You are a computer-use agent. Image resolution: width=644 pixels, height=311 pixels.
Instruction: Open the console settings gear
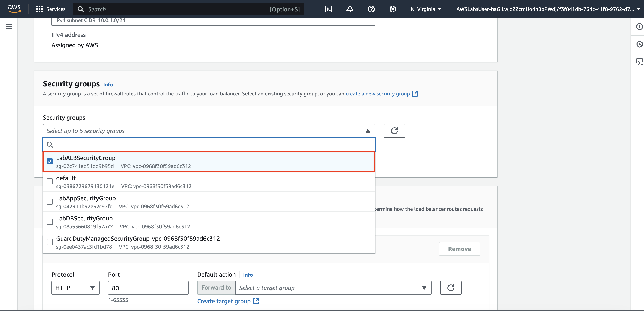[x=393, y=9]
